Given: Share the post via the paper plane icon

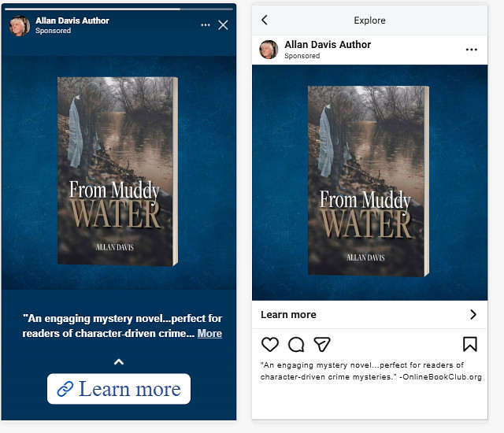Looking at the screenshot, I should 321,344.
